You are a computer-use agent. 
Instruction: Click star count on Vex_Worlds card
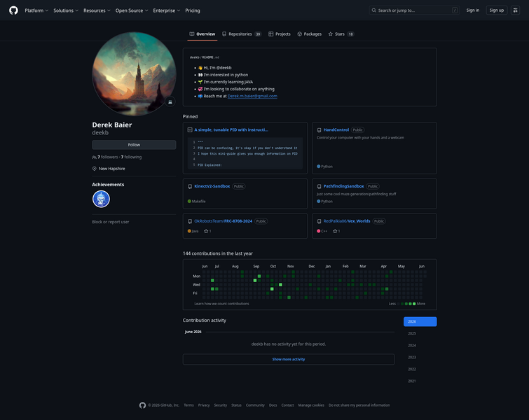coord(336,231)
